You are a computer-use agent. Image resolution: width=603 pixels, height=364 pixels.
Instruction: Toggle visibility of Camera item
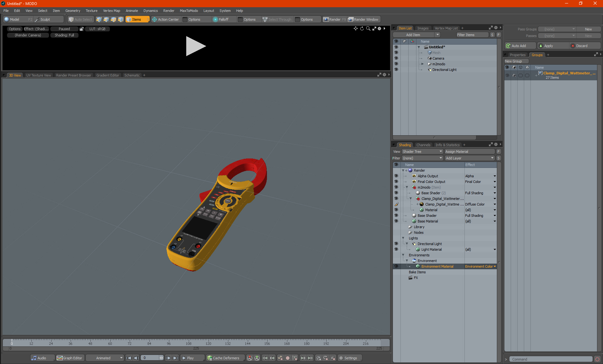(396, 58)
